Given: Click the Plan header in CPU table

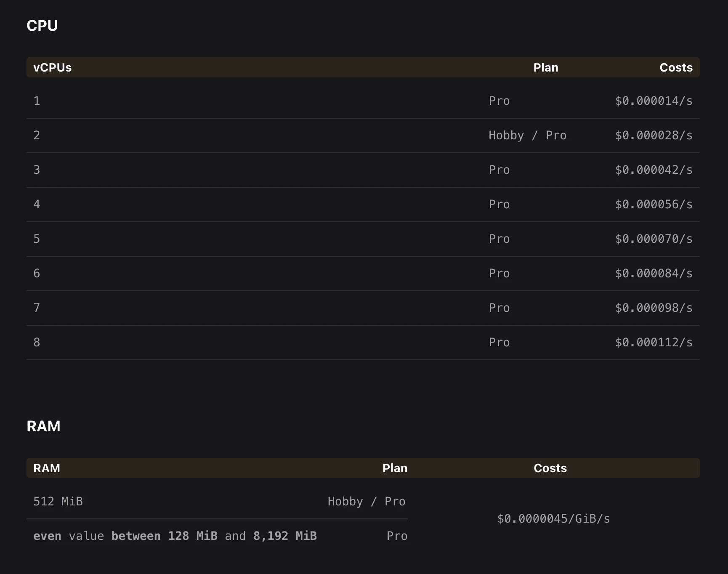Looking at the screenshot, I should pos(546,67).
